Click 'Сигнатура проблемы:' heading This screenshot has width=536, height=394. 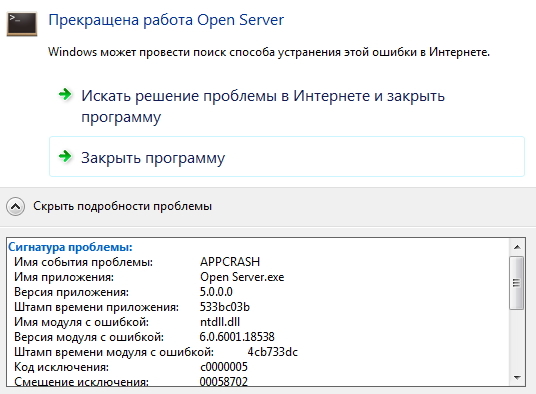coord(70,247)
